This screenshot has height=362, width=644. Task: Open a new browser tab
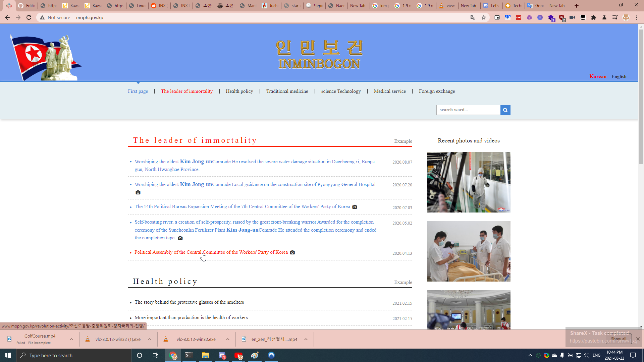[577, 6]
